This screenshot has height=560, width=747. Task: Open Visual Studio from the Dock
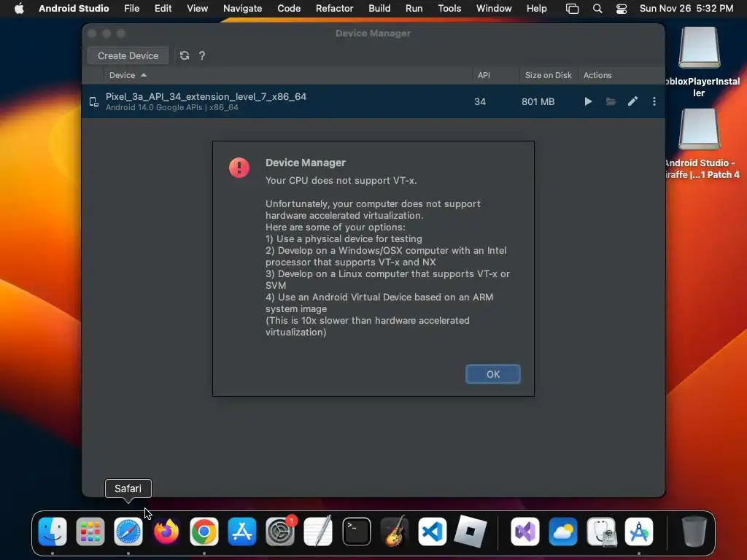[525, 532]
